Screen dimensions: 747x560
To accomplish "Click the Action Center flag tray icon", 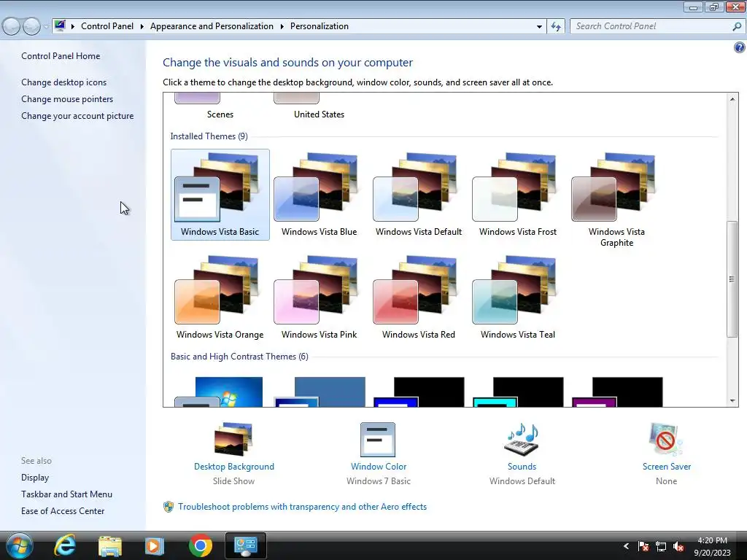I will point(643,546).
